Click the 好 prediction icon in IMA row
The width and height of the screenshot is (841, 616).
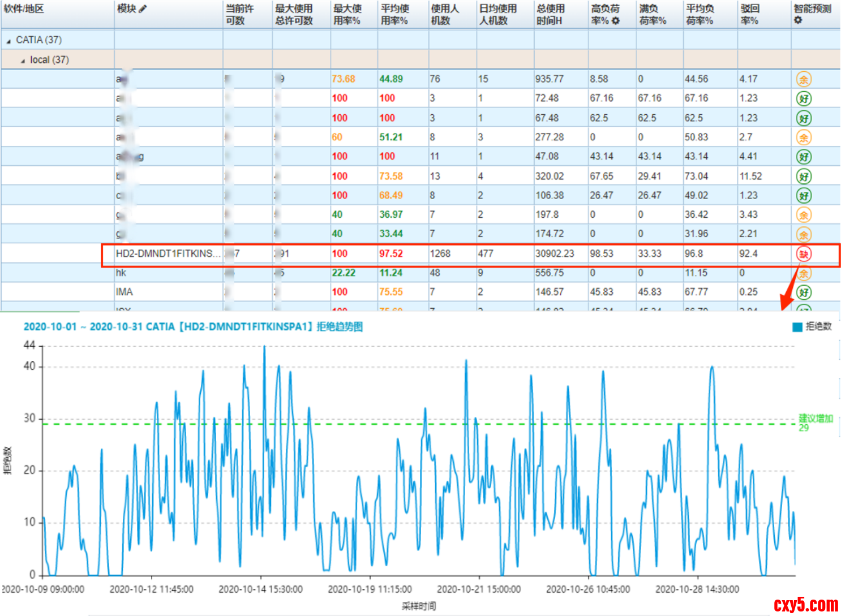point(804,292)
